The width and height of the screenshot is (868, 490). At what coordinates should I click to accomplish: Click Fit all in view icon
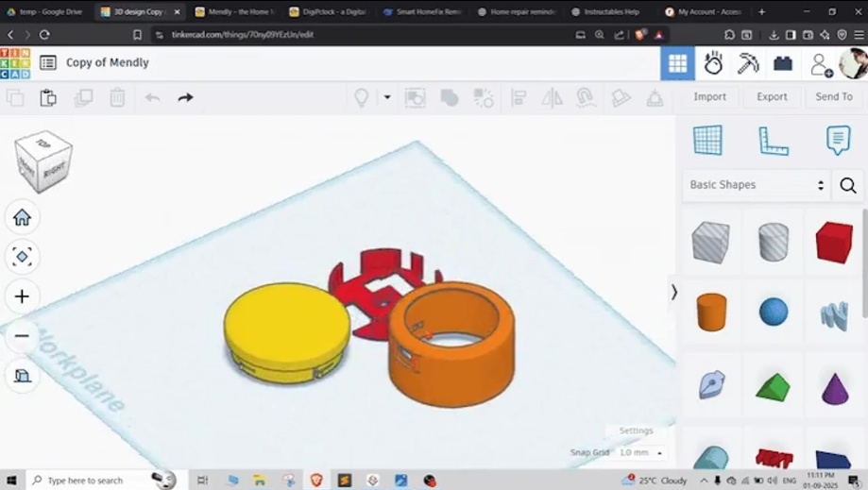22,257
